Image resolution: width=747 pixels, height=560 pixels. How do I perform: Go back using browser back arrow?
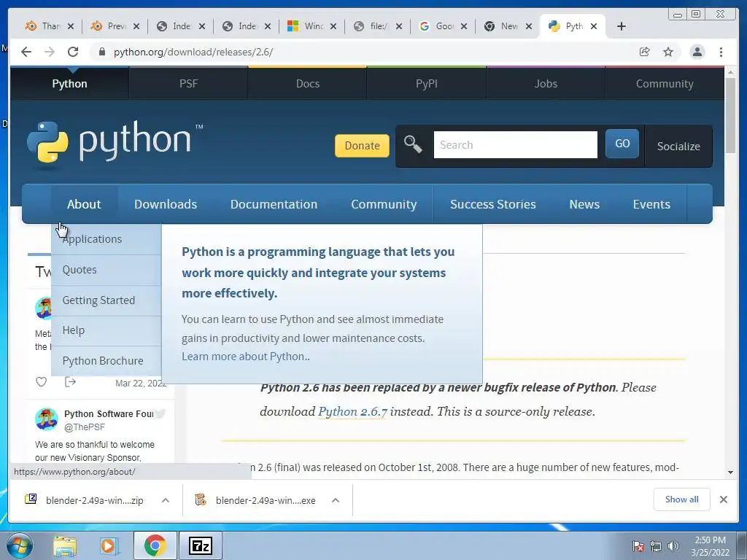[x=26, y=52]
